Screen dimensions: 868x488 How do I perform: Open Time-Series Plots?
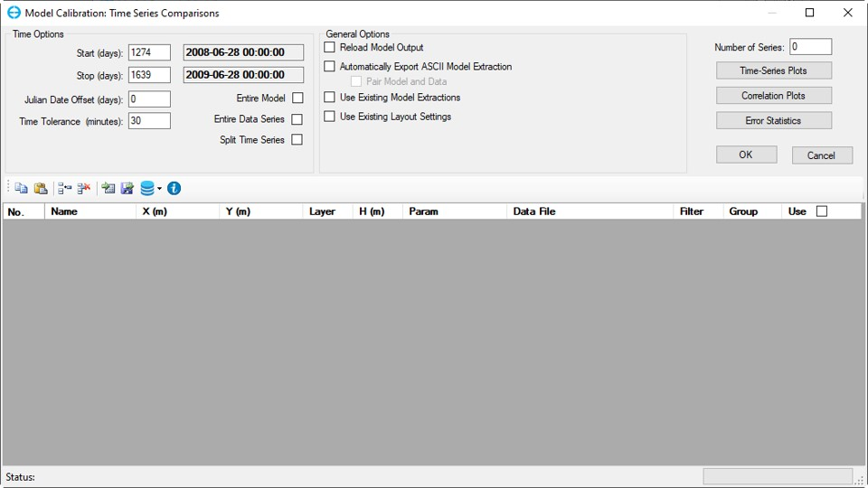tap(774, 70)
